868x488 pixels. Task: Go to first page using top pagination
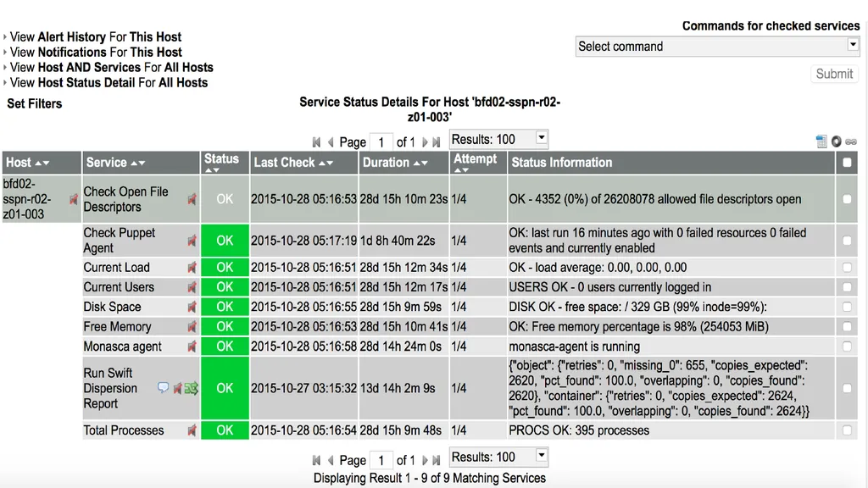(x=316, y=142)
